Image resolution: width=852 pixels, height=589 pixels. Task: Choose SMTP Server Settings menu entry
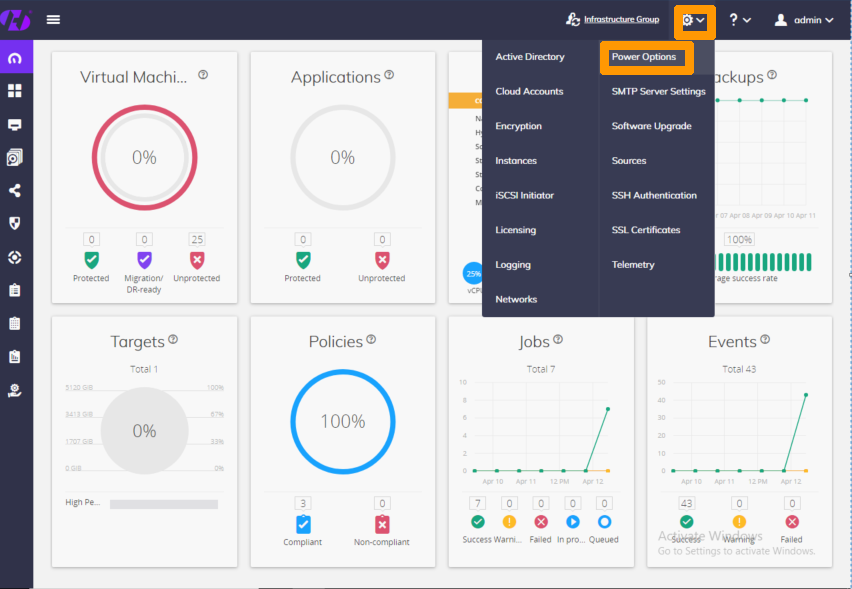[x=658, y=91]
